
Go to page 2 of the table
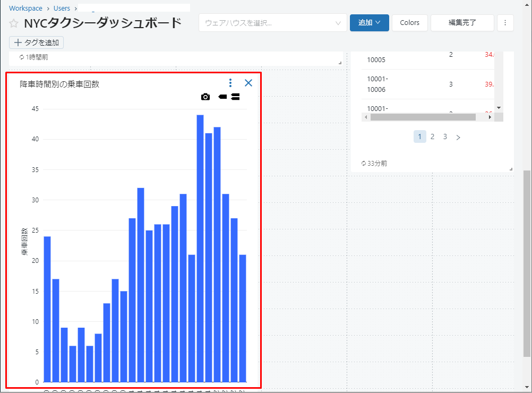[432, 137]
